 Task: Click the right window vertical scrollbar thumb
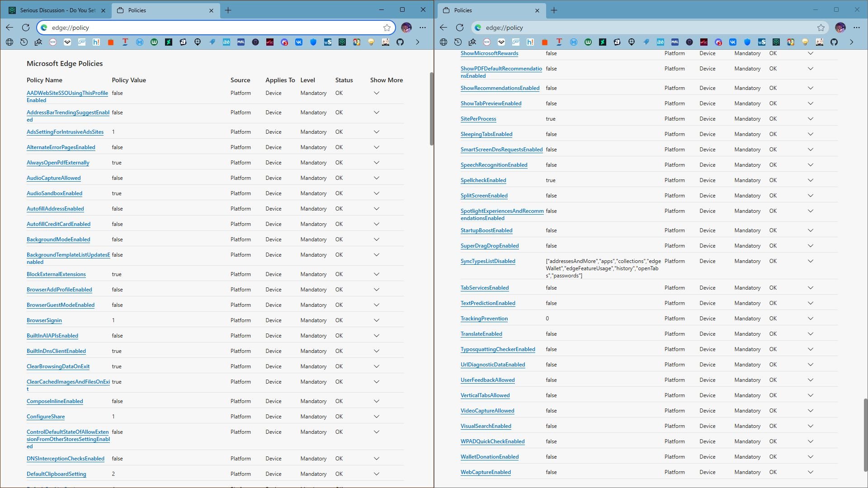click(865, 435)
